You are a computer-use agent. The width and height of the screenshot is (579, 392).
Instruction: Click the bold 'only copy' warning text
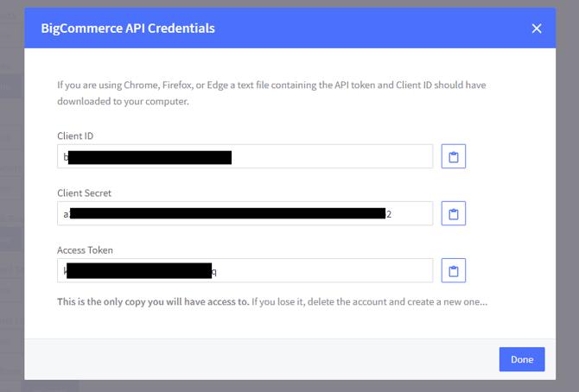tap(152, 302)
